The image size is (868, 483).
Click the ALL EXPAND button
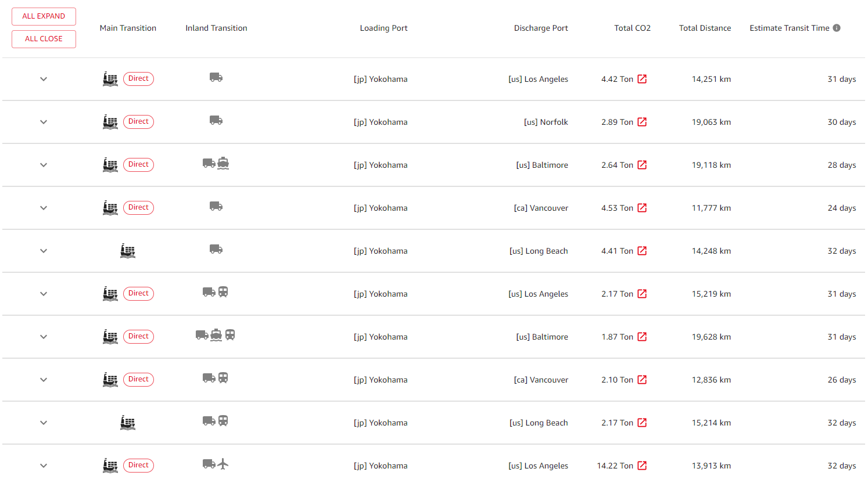point(44,16)
